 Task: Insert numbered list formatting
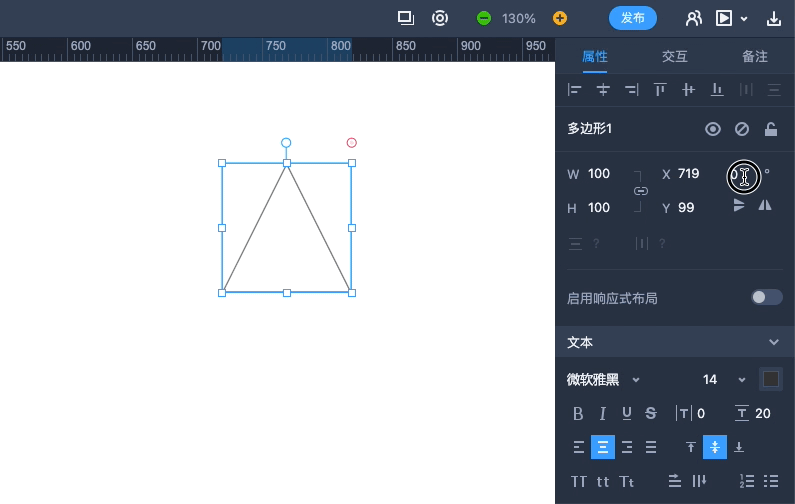click(x=746, y=481)
